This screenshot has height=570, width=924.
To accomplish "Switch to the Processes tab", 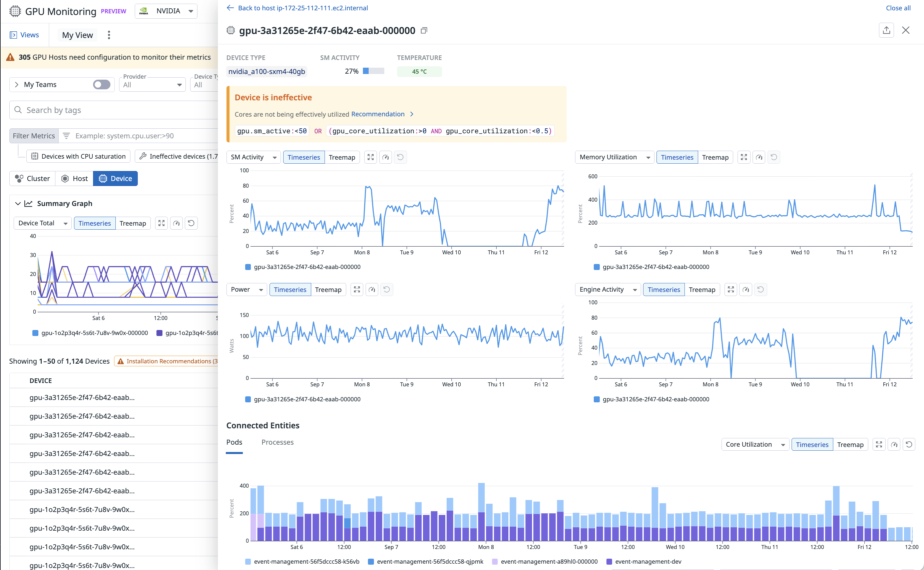I will (277, 442).
